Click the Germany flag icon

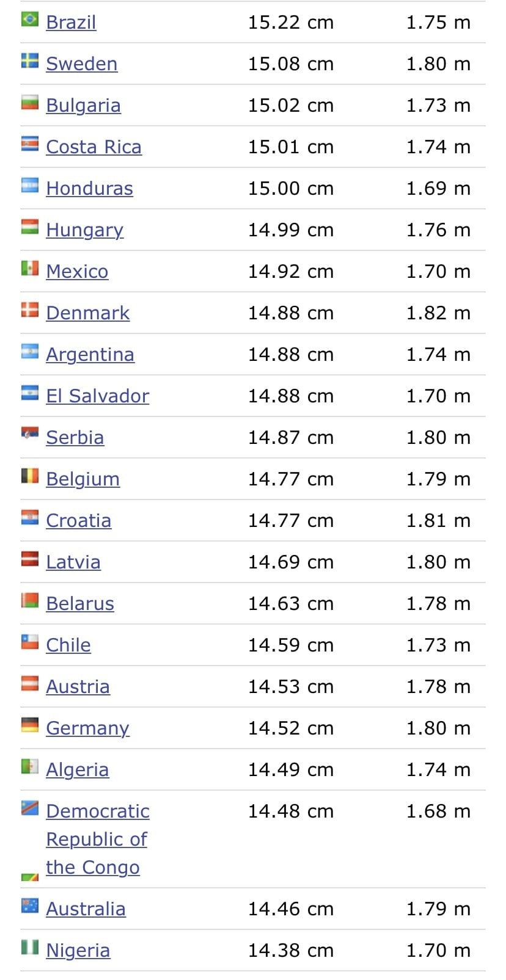[x=30, y=725]
